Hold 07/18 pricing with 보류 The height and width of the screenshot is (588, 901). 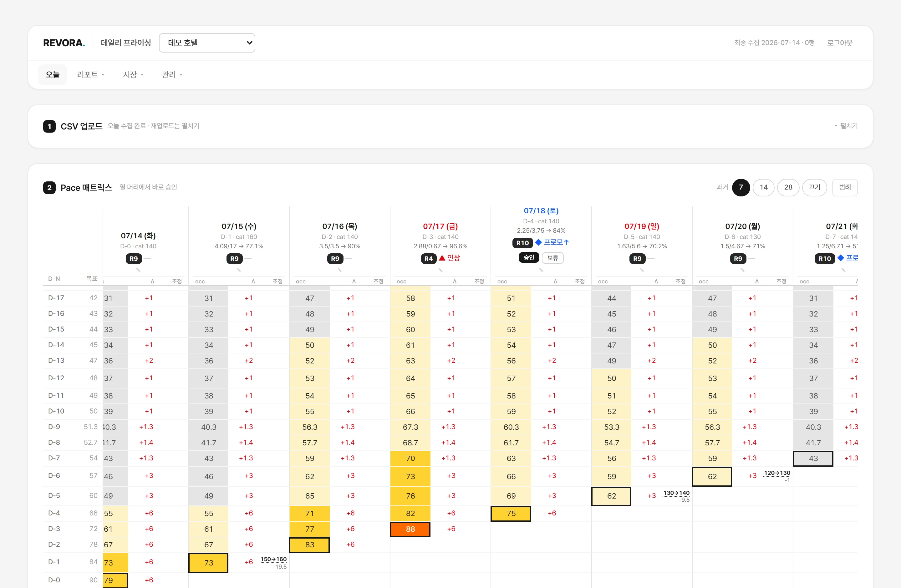coord(553,258)
